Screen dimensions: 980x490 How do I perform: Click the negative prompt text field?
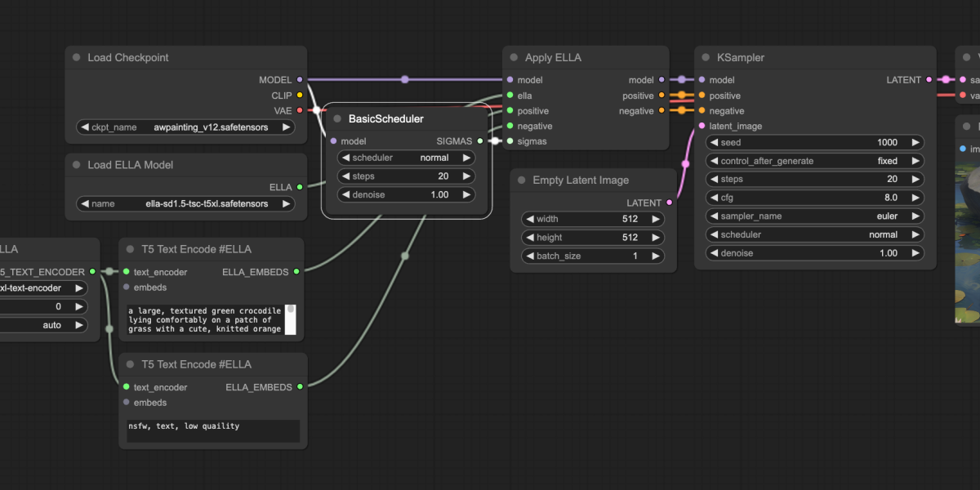[x=212, y=430]
